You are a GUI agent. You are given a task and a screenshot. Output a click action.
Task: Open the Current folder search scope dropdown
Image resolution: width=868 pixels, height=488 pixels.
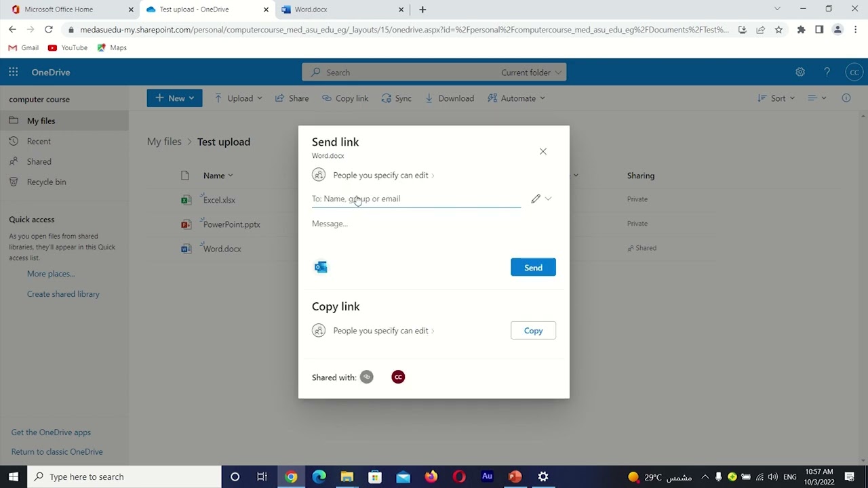531,73
